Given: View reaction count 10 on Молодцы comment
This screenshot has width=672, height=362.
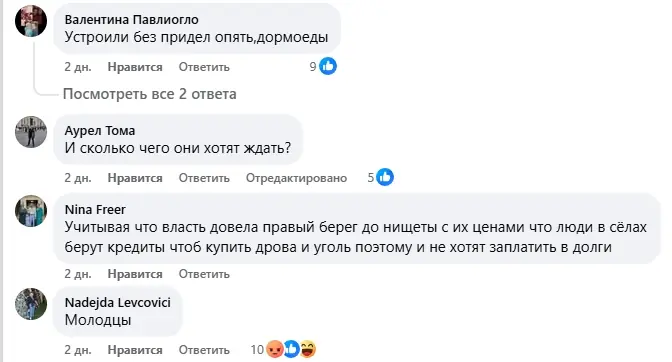Looking at the screenshot, I should point(257,350).
